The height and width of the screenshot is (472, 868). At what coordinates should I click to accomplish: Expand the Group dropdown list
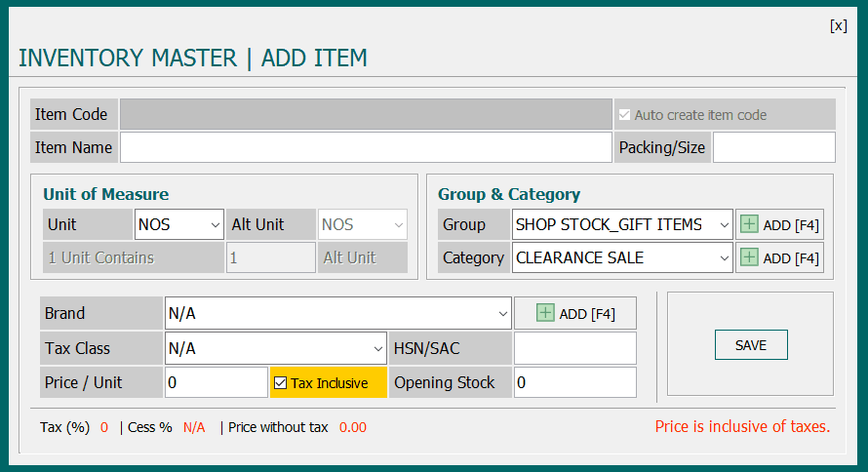tap(722, 224)
